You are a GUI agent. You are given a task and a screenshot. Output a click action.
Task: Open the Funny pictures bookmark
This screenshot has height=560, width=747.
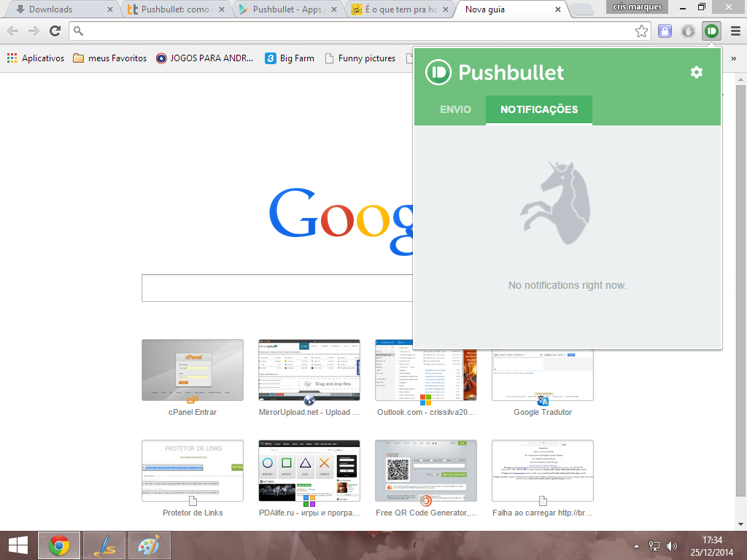tap(360, 58)
